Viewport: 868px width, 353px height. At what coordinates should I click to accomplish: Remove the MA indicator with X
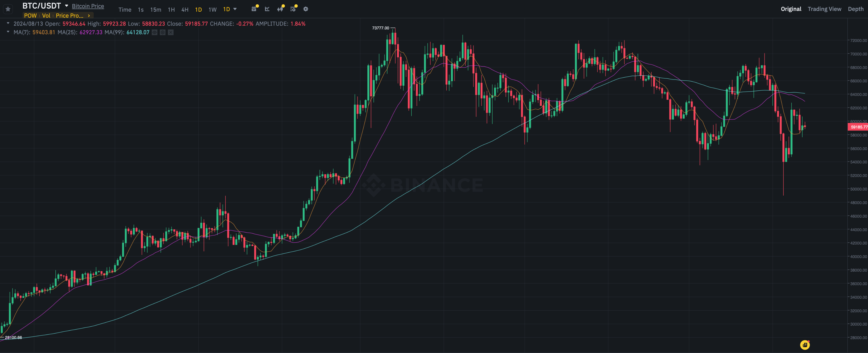(171, 32)
